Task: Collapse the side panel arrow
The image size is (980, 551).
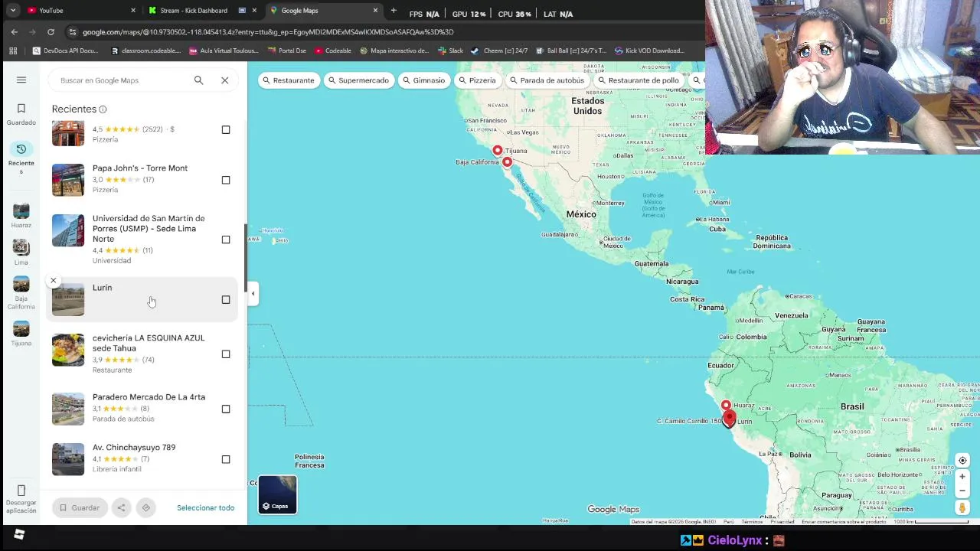Action: click(x=253, y=293)
